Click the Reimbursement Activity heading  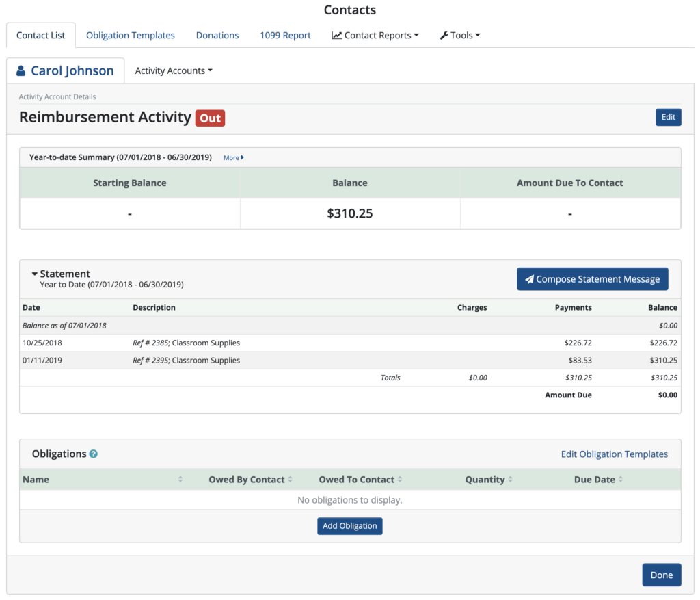coord(105,117)
